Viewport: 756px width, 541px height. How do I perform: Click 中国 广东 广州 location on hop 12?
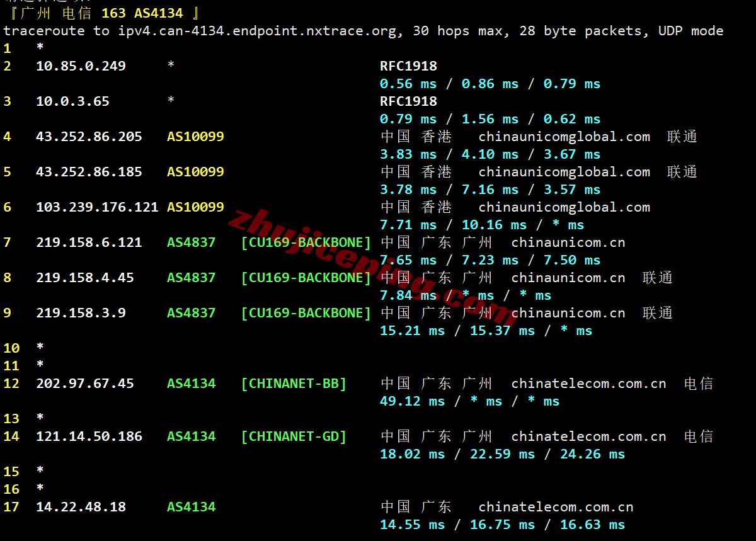click(437, 384)
